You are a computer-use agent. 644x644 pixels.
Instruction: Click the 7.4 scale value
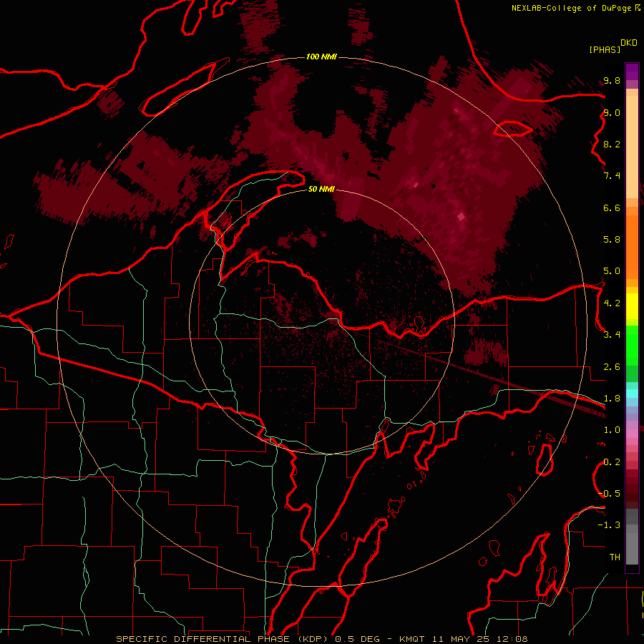click(x=612, y=176)
